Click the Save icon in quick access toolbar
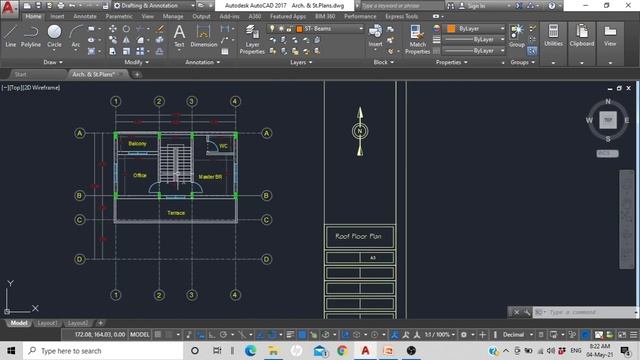This screenshot has width=640, height=360. click(38, 6)
